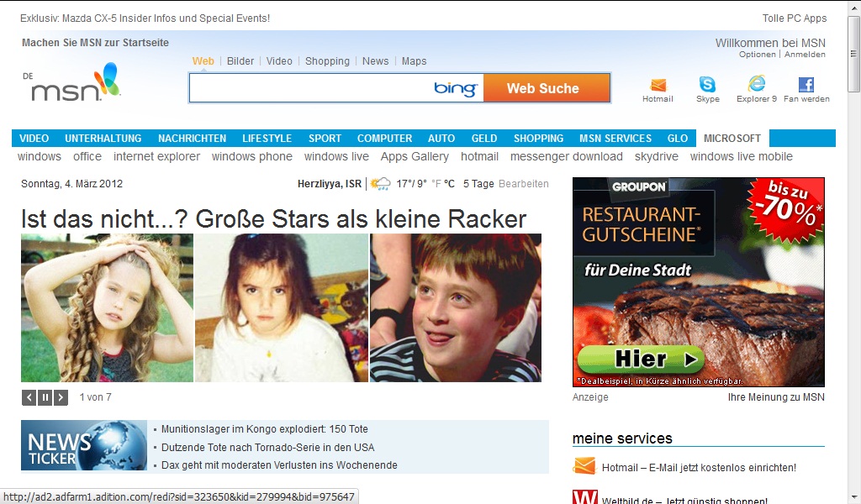Image resolution: width=861 pixels, height=504 pixels.
Task: Open the Optionen link
Action: coord(758,55)
